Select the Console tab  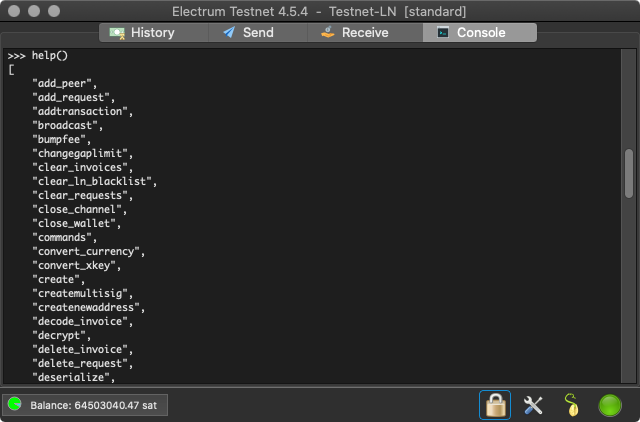[x=480, y=33]
